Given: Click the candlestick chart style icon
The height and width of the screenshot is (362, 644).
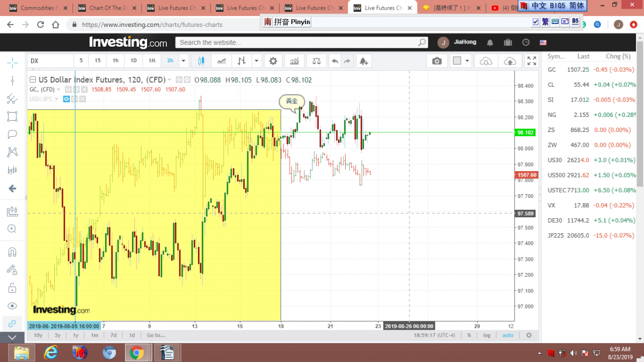Looking at the screenshot, I should click(202, 61).
